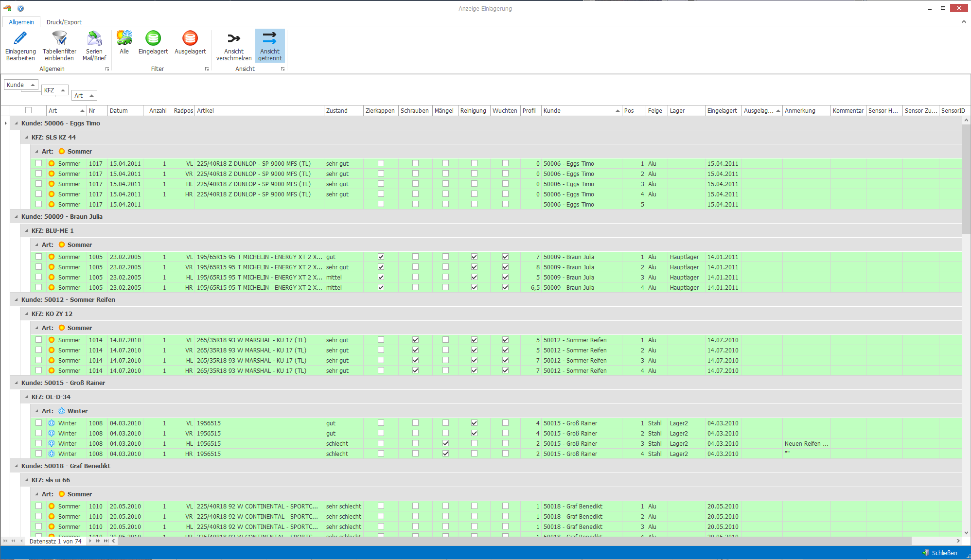Sort by the Artikel column header
971x560 pixels.
point(259,111)
